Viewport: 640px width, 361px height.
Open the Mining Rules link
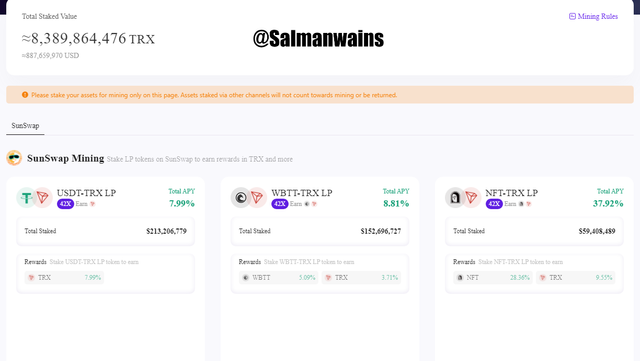click(x=593, y=16)
